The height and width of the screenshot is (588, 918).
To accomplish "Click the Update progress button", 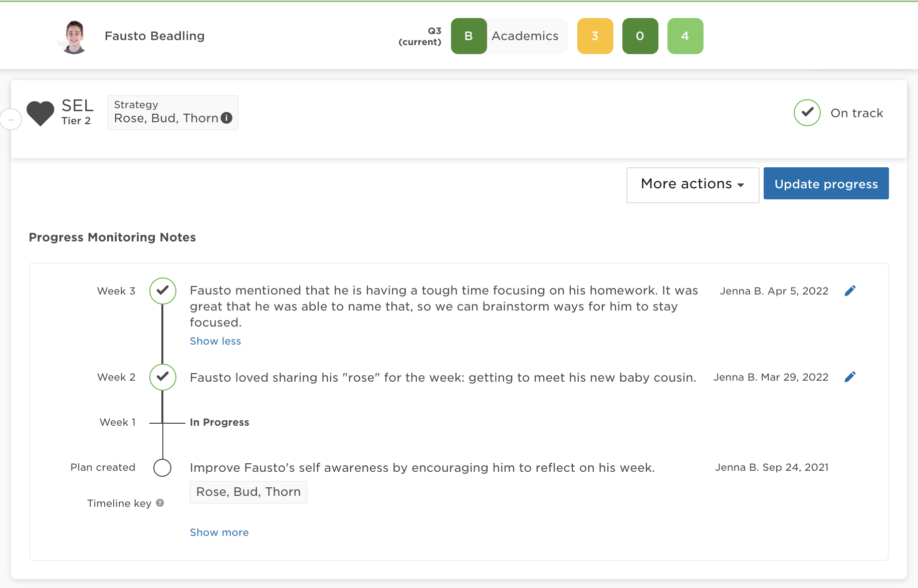I will (826, 183).
